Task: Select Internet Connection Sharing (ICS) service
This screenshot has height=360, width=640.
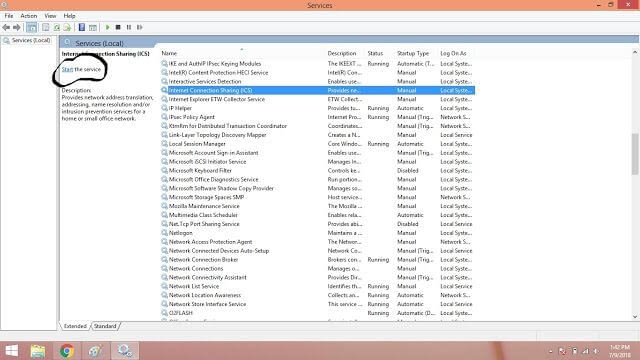Action: point(317,90)
